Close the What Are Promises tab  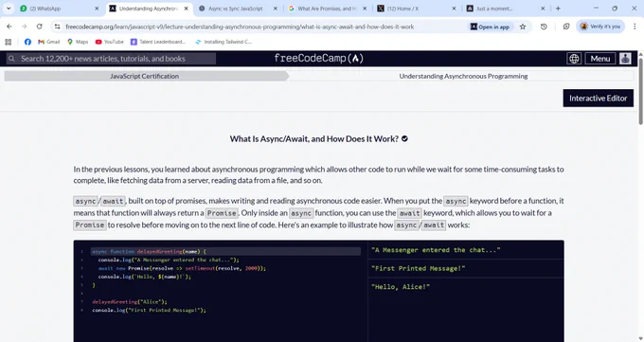[365, 9]
